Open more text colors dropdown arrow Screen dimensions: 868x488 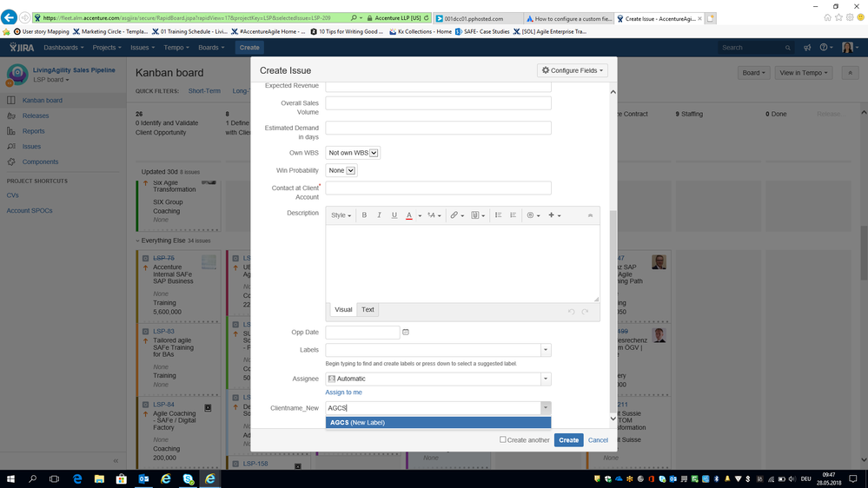[420, 216]
